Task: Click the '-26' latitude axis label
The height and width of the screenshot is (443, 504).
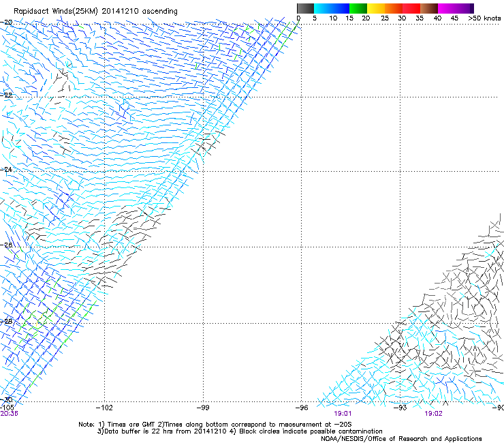Action: tap(6, 245)
